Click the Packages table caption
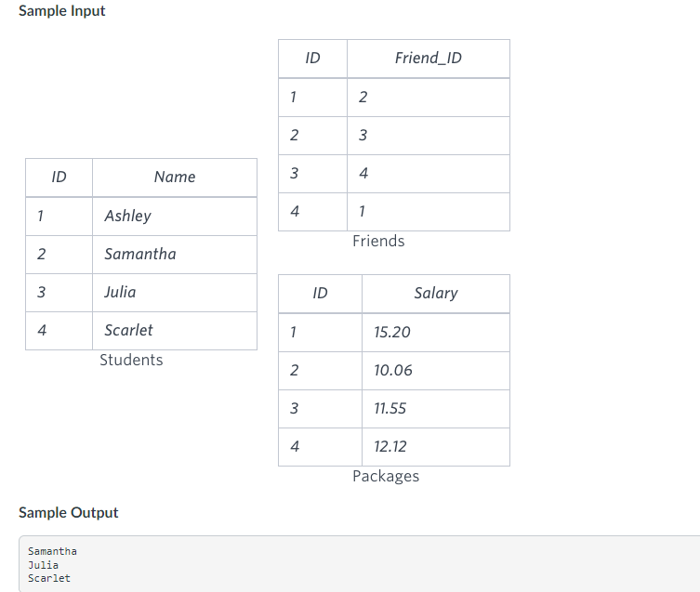700x592 pixels. (x=386, y=477)
